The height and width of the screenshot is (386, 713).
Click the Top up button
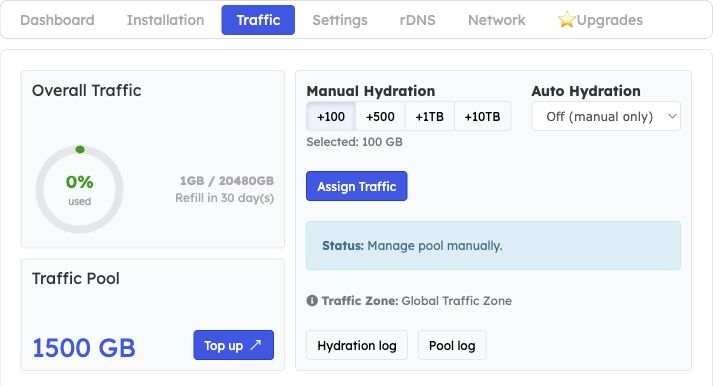pos(233,345)
